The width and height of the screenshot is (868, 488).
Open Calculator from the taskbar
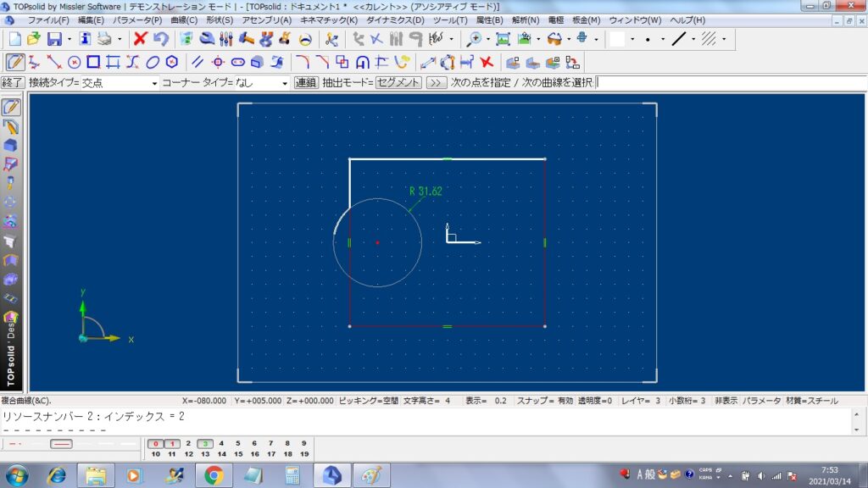tap(292, 475)
